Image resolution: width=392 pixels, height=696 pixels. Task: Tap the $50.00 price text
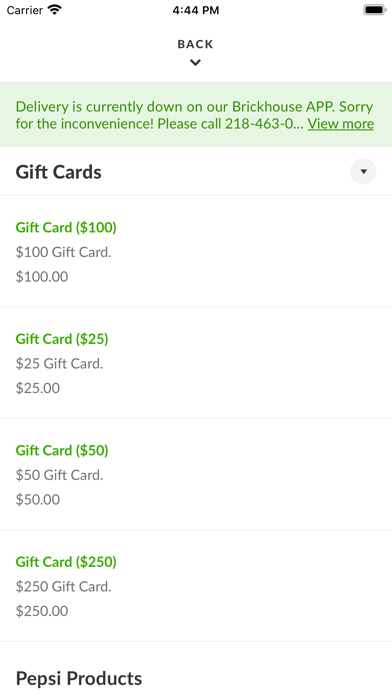pyautogui.click(x=38, y=499)
